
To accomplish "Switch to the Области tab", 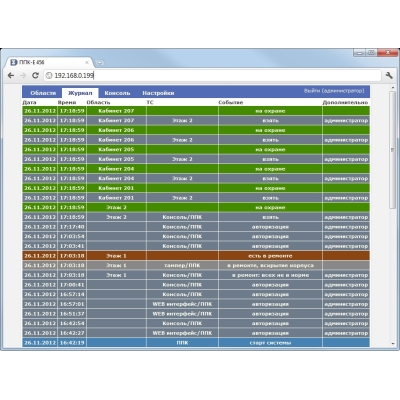I will pyautogui.click(x=43, y=93).
